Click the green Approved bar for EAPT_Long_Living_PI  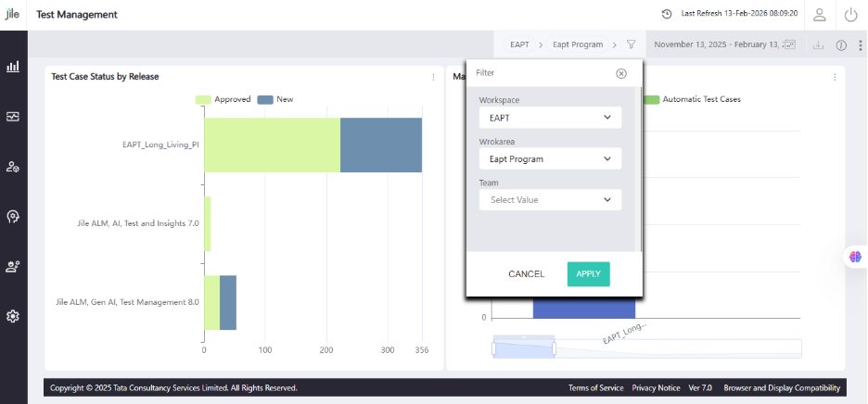click(272, 145)
